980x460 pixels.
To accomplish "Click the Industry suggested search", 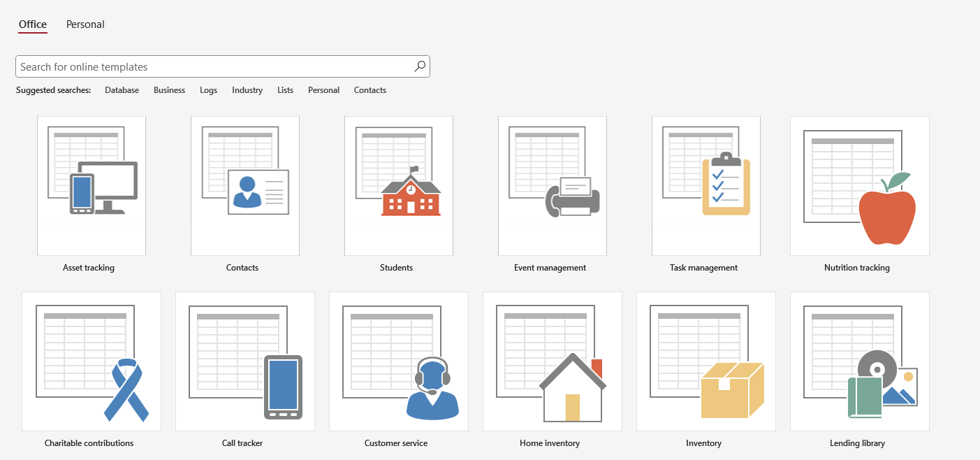I will click(247, 90).
